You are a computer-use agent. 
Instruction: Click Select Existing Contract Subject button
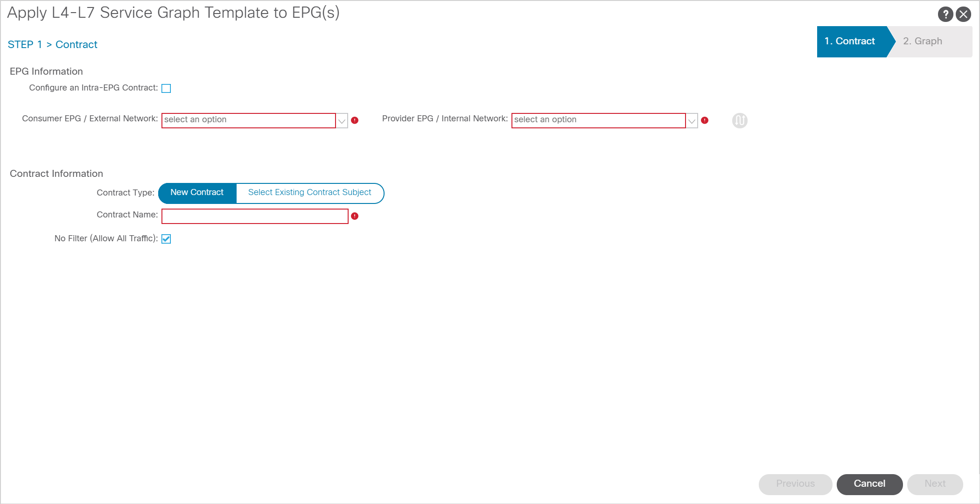tap(308, 192)
